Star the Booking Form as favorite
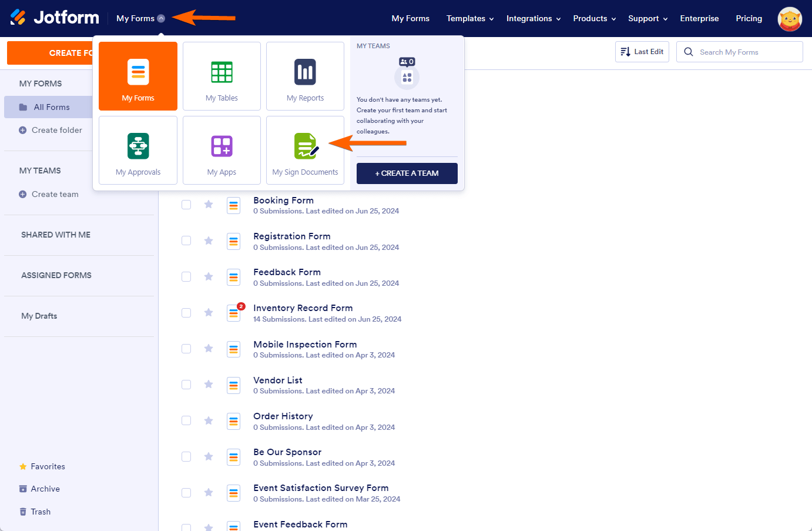Viewport: 812px width, 531px height. point(209,205)
